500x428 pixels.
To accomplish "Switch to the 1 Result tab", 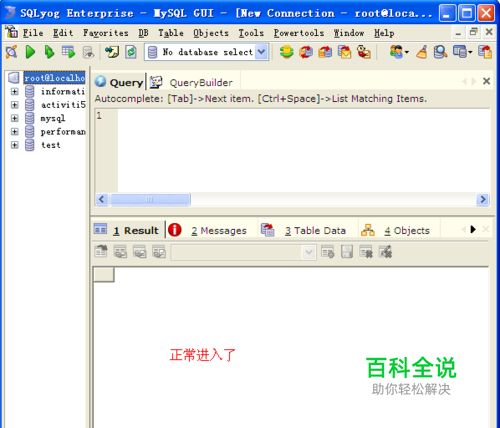I will 128,230.
